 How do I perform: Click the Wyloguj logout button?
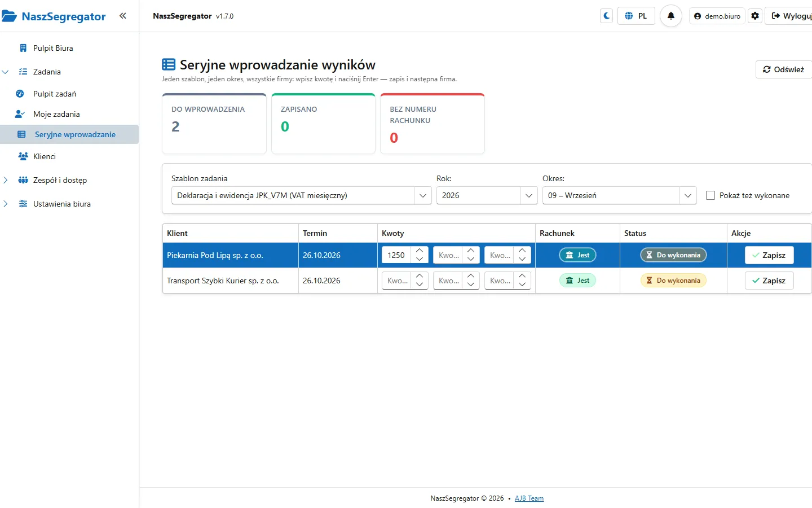click(x=789, y=16)
